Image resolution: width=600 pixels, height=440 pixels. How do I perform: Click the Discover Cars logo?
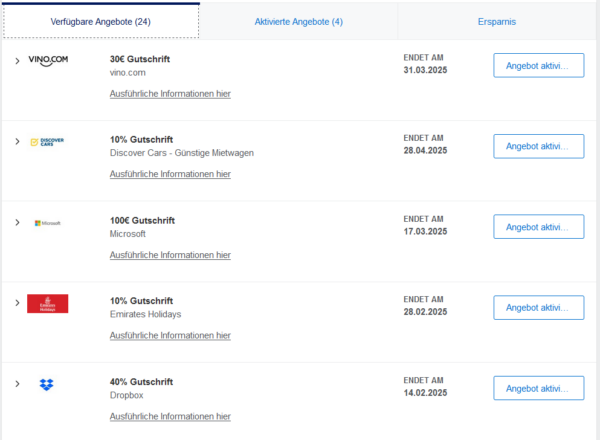[x=47, y=142]
